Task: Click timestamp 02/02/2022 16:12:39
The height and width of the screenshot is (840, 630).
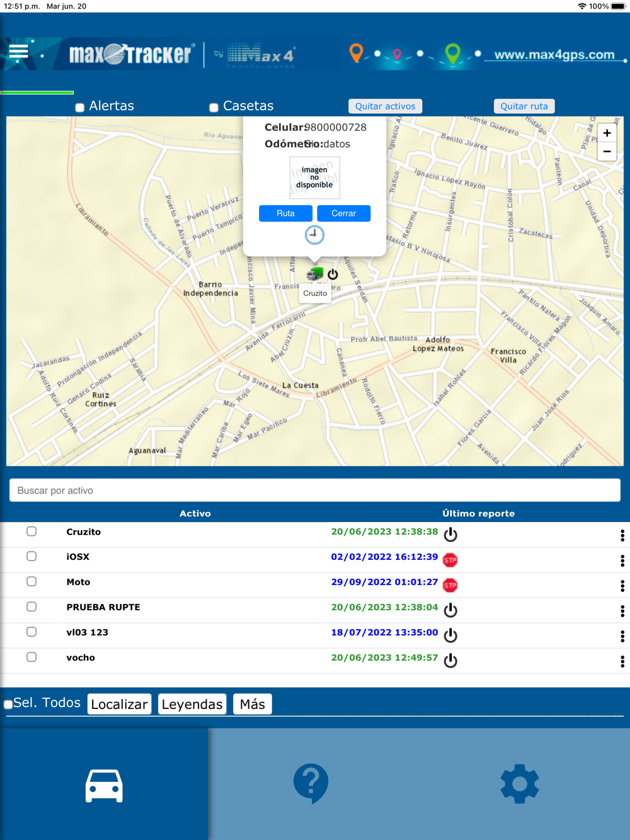Action: pos(385,557)
